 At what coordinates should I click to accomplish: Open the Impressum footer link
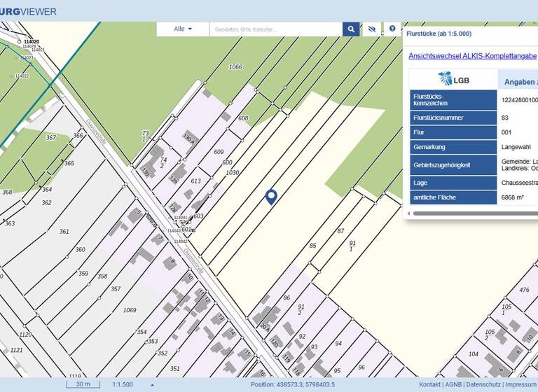tap(520, 385)
